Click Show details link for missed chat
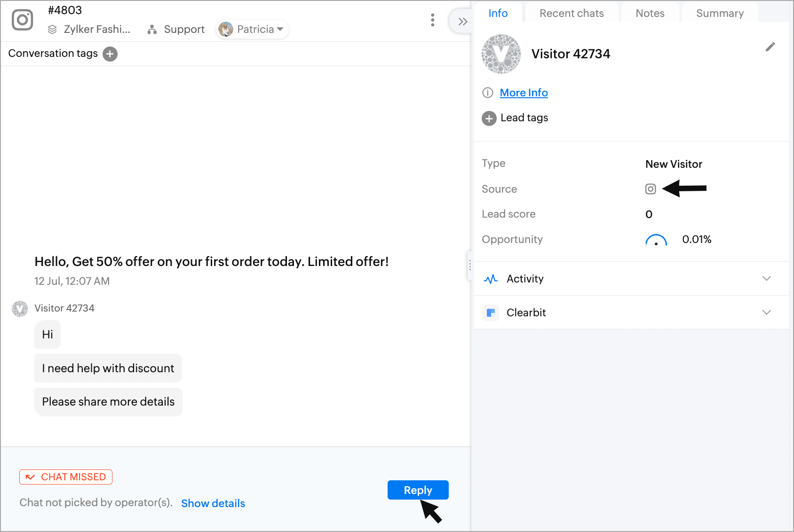Screen dimensions: 794x532 pos(213,503)
